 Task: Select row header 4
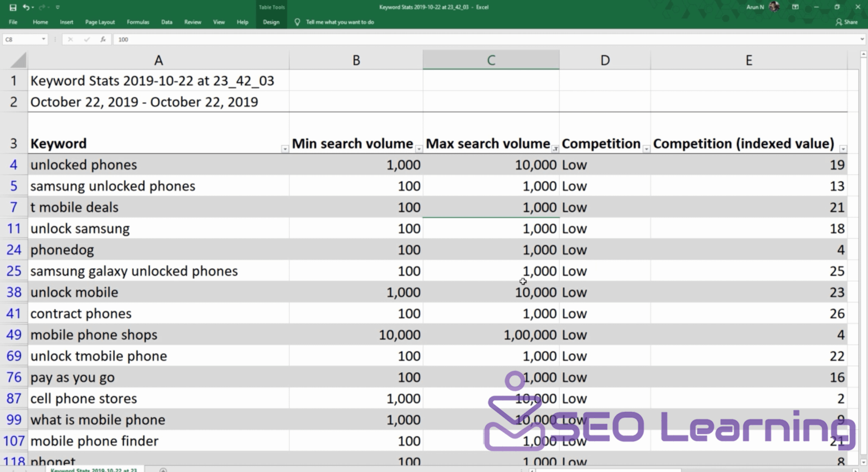14,165
